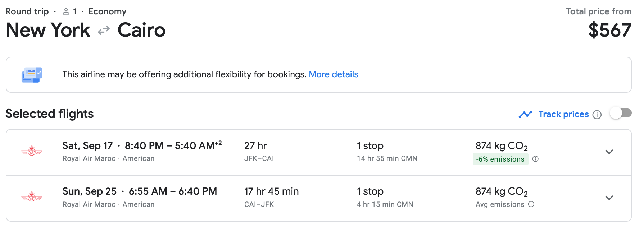Viewport: 644px width, 227px height.
Task: Select the 8:40 PM – 5:40 AM departure flight row
Action: [142, 146]
